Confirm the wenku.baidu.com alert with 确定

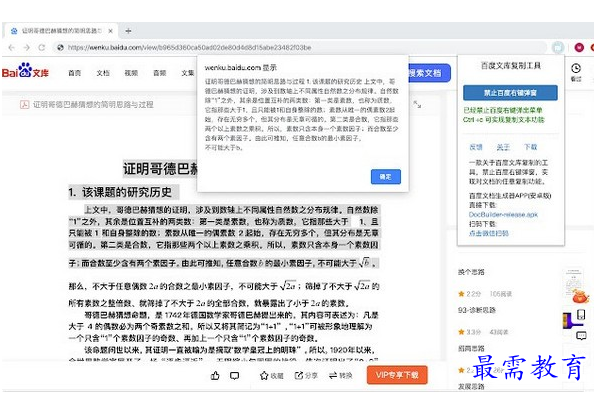(x=386, y=177)
